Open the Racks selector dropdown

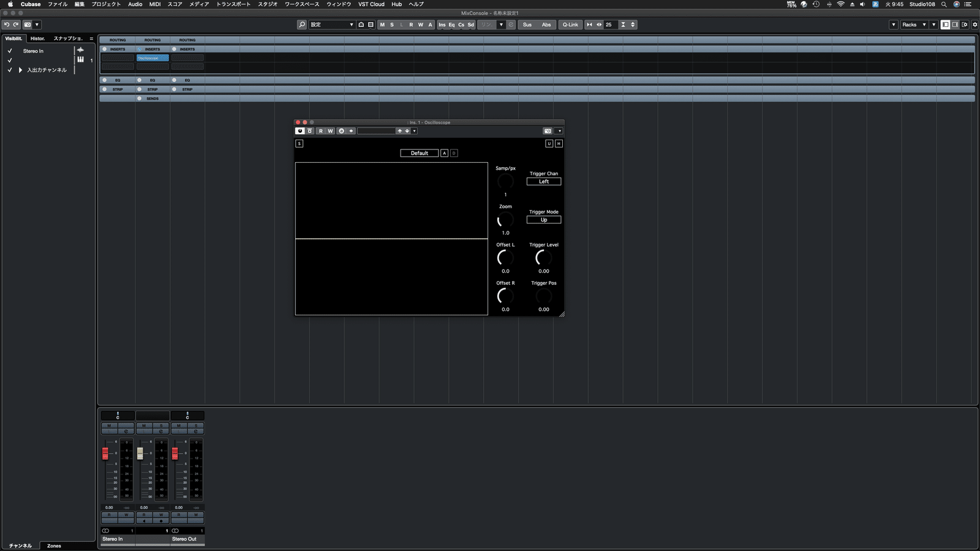[x=913, y=24]
